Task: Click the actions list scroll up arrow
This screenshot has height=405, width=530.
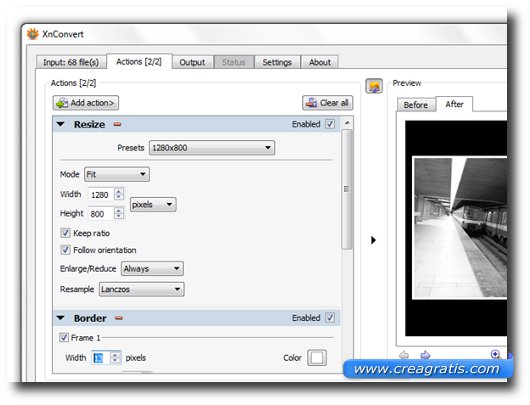Action: point(347,123)
